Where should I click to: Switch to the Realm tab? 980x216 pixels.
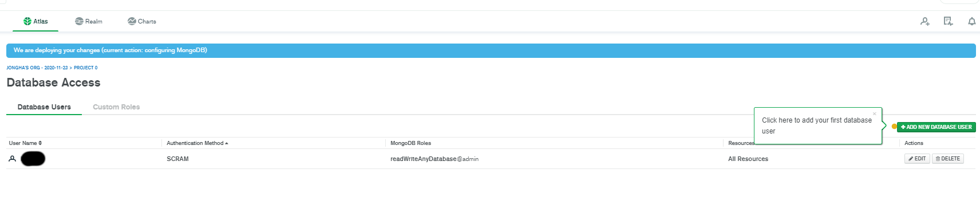pos(89,21)
